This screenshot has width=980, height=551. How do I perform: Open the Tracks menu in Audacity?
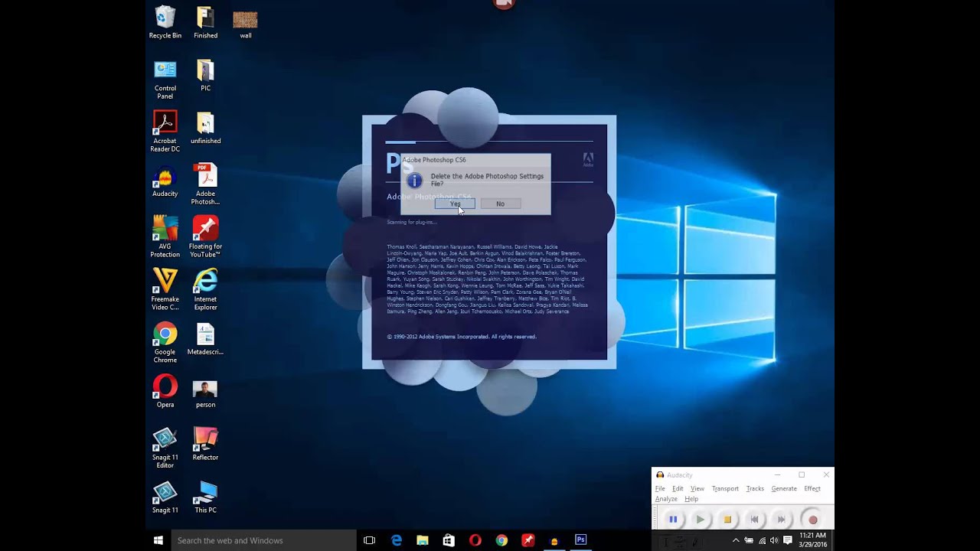pyautogui.click(x=755, y=488)
